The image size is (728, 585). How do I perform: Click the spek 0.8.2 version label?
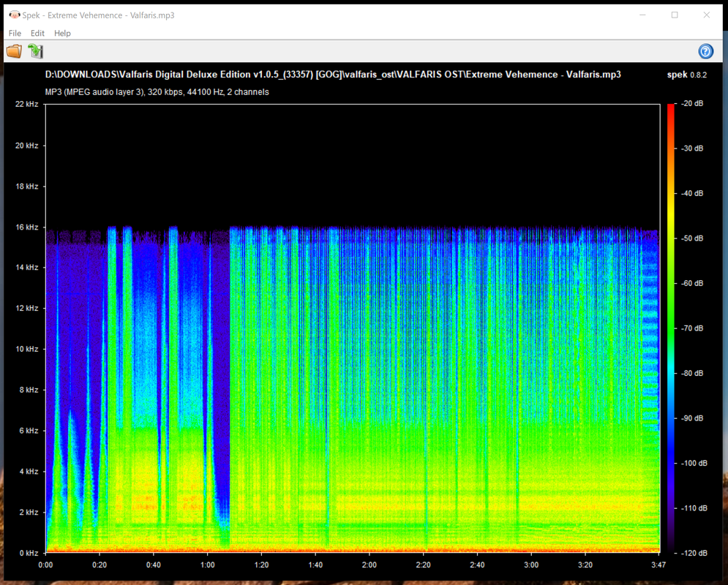point(687,75)
